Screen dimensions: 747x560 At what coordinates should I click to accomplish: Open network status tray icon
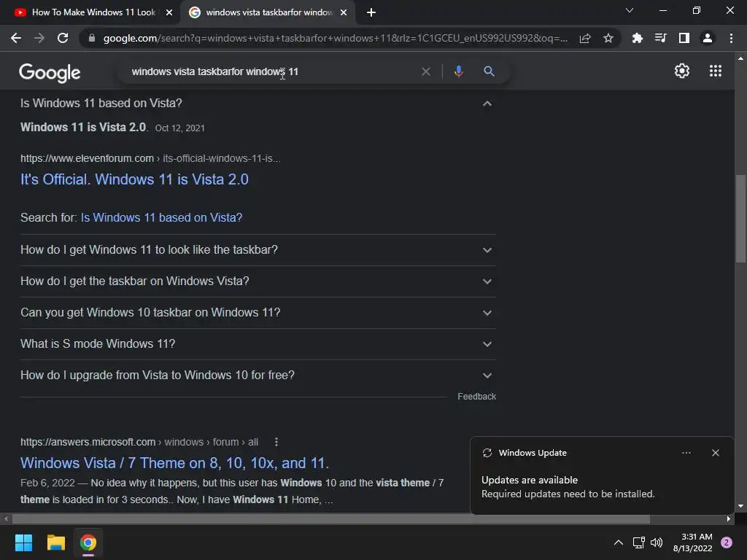[638, 542]
